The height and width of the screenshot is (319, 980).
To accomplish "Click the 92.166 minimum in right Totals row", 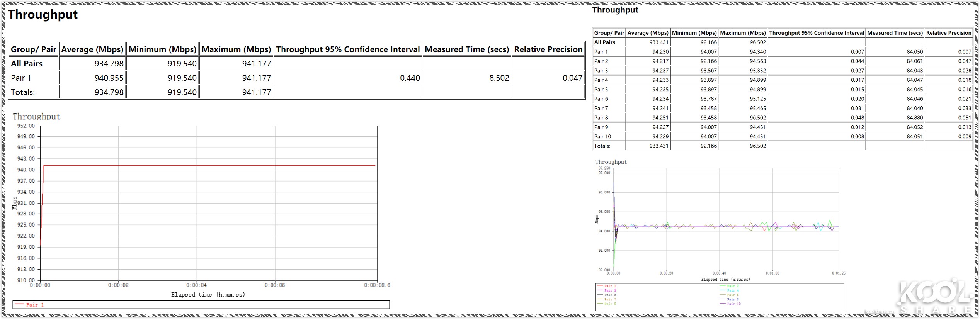I will click(x=708, y=146).
